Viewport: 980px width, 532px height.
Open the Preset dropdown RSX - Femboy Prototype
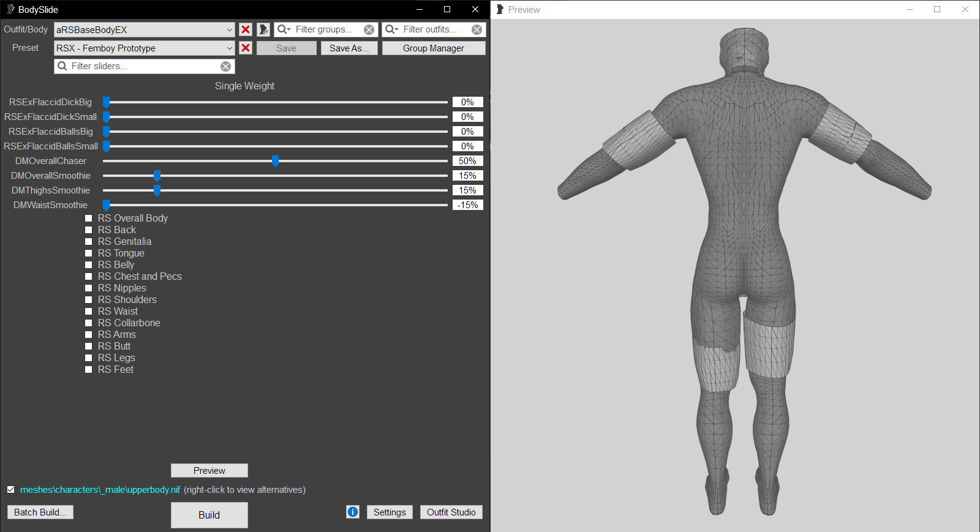145,48
